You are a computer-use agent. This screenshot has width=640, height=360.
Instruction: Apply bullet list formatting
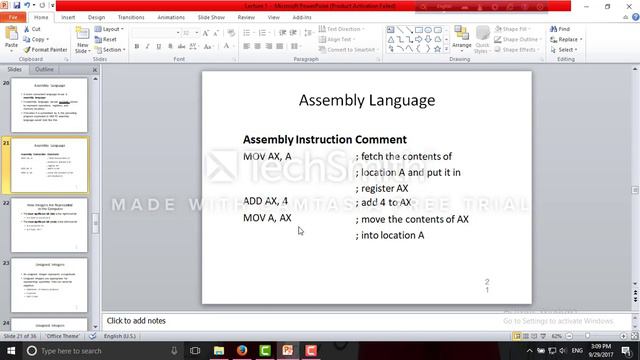tap(248, 33)
